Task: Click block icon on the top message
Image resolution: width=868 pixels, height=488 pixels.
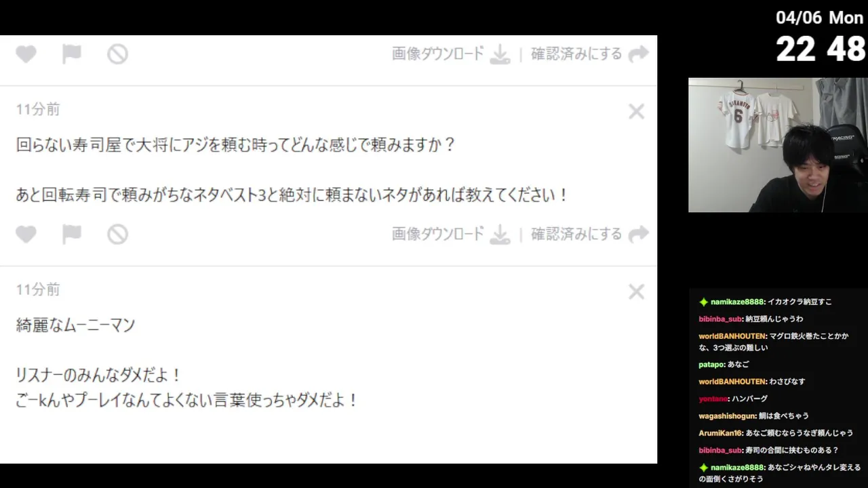Action: point(117,54)
